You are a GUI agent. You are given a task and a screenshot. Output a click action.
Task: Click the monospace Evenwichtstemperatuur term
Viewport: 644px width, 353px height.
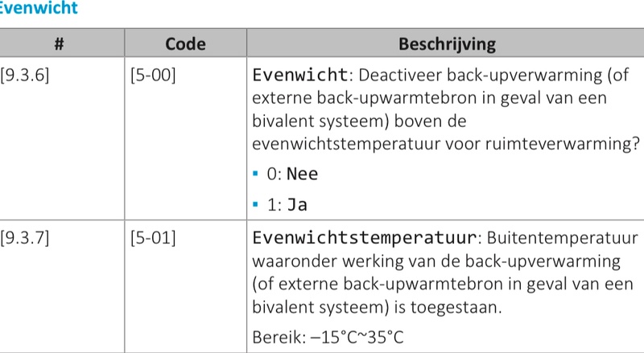click(x=365, y=239)
